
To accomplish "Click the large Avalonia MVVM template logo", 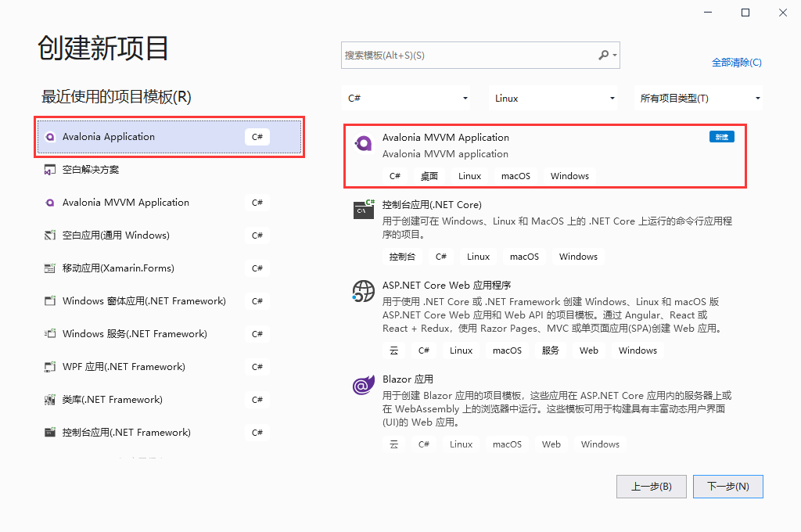I will click(x=363, y=144).
